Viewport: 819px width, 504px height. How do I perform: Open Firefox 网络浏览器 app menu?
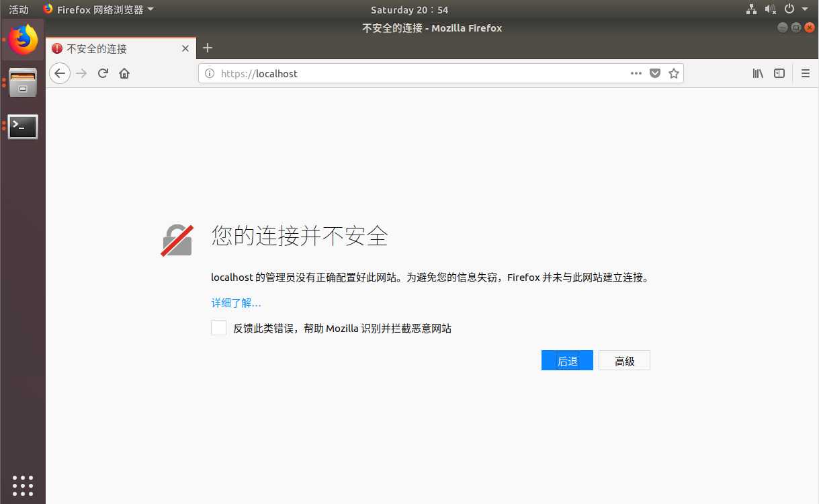coord(98,9)
